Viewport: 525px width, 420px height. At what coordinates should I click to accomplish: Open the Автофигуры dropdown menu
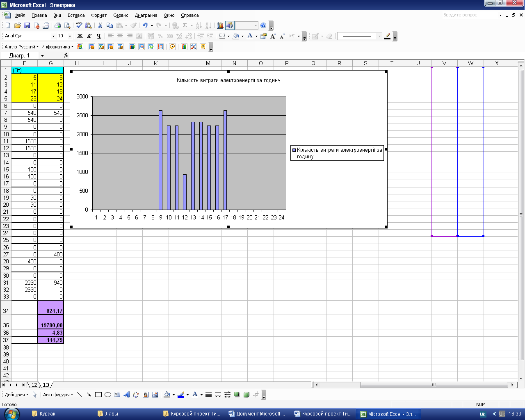point(58,395)
